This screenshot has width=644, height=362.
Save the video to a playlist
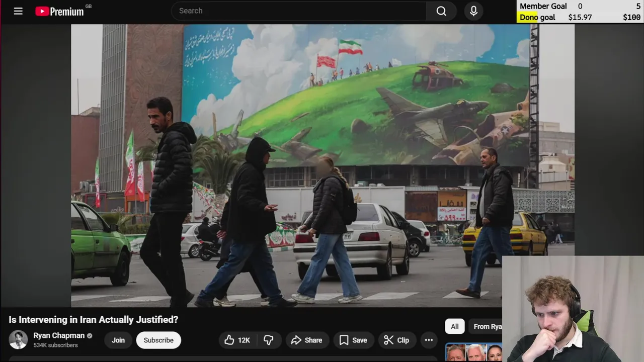[353, 340]
